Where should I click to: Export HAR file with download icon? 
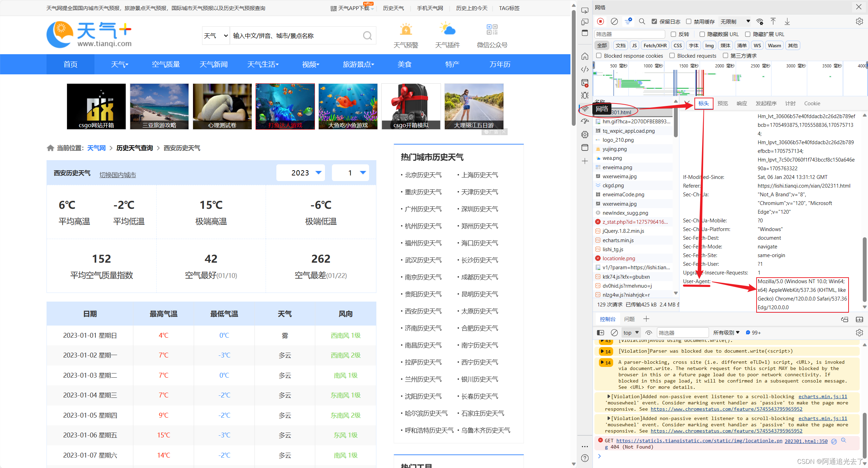click(787, 21)
